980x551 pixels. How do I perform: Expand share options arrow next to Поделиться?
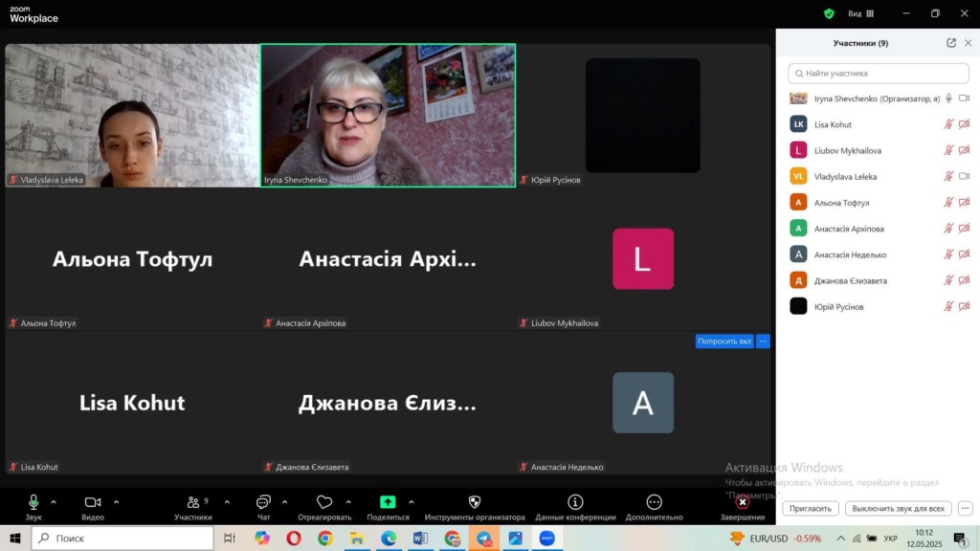tap(412, 501)
